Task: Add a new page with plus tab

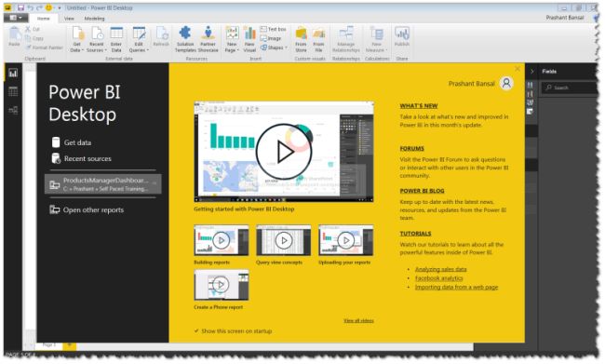Action: [x=70, y=344]
